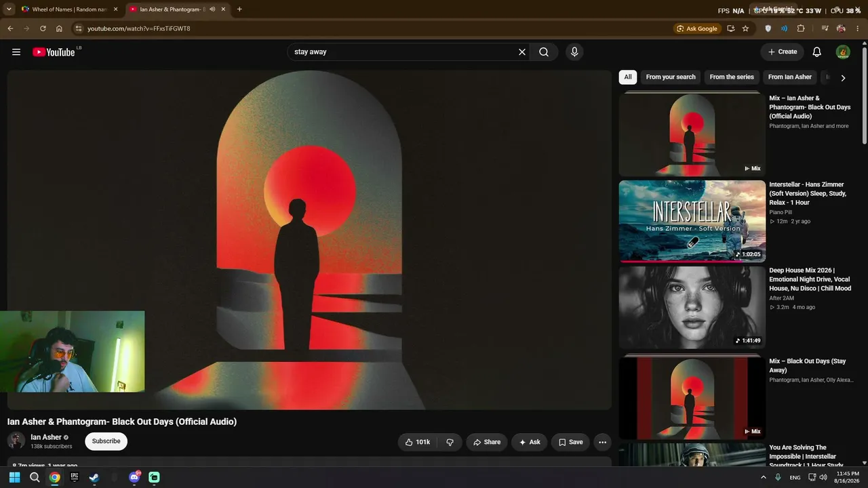Open Chrome's Extensions puzzle menu

coord(801,28)
